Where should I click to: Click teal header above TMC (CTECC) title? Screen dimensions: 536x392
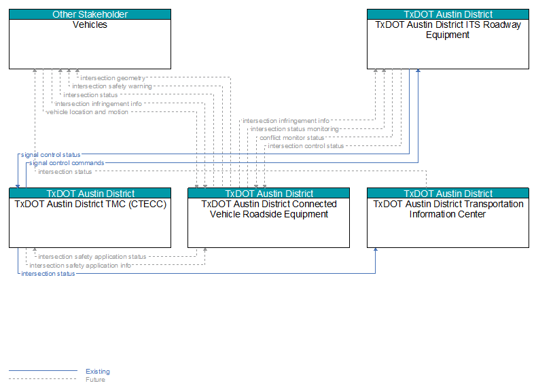click(x=90, y=194)
